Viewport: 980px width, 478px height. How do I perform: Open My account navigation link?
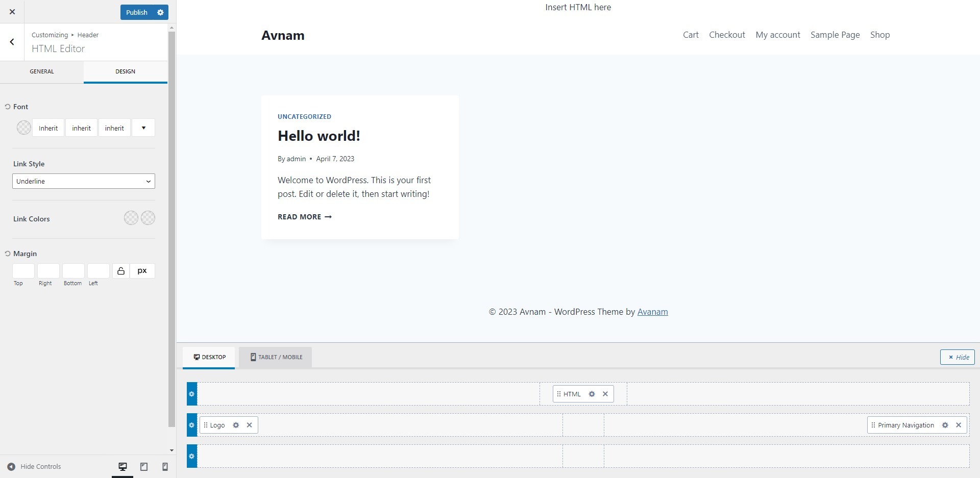point(778,35)
